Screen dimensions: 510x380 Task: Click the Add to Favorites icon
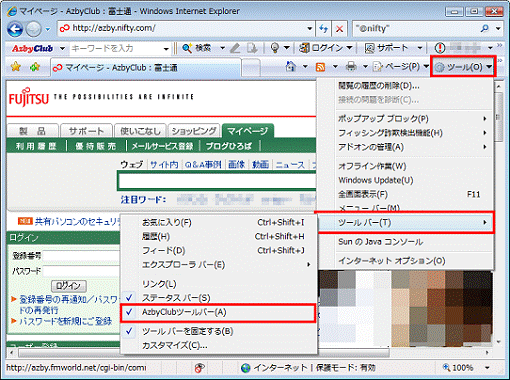[x=35, y=67]
